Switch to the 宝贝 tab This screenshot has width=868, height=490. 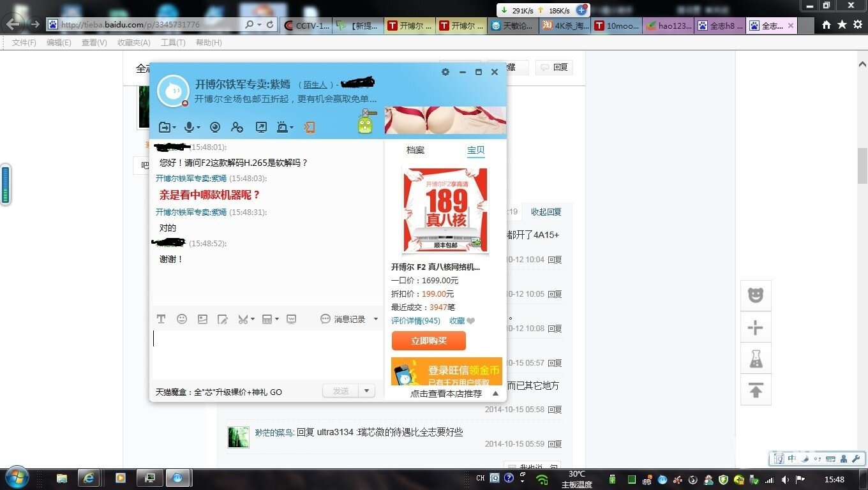(x=476, y=150)
